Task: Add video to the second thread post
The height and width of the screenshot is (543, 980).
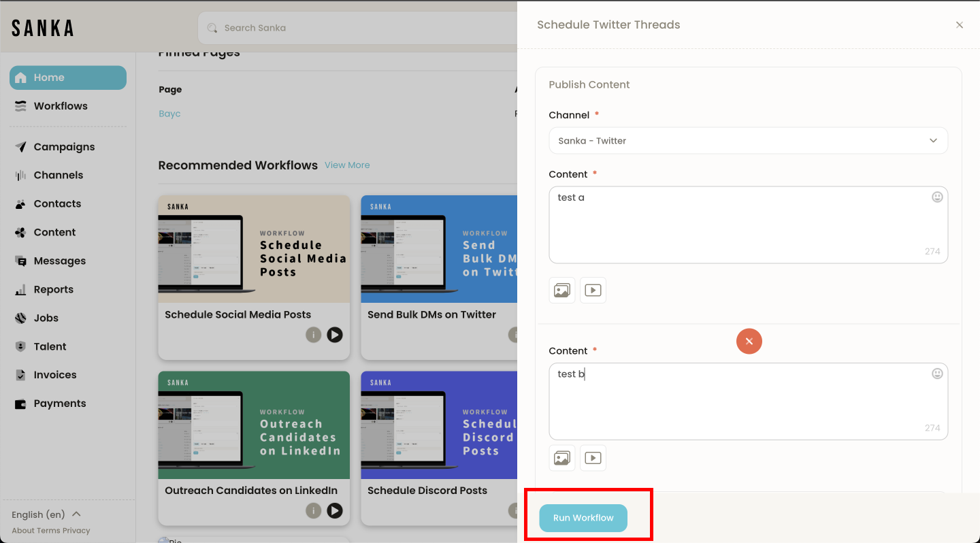Action: coord(593,458)
